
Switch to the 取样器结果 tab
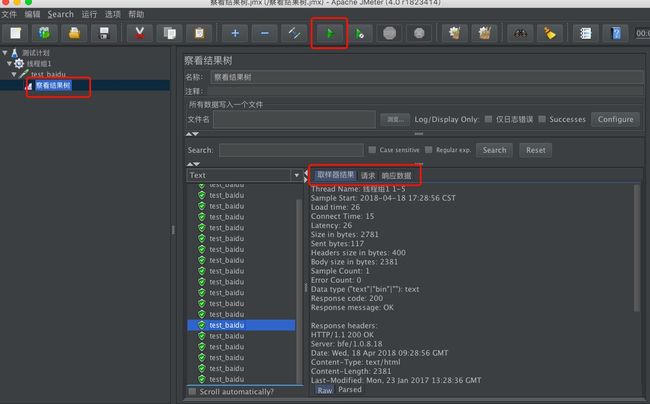335,175
